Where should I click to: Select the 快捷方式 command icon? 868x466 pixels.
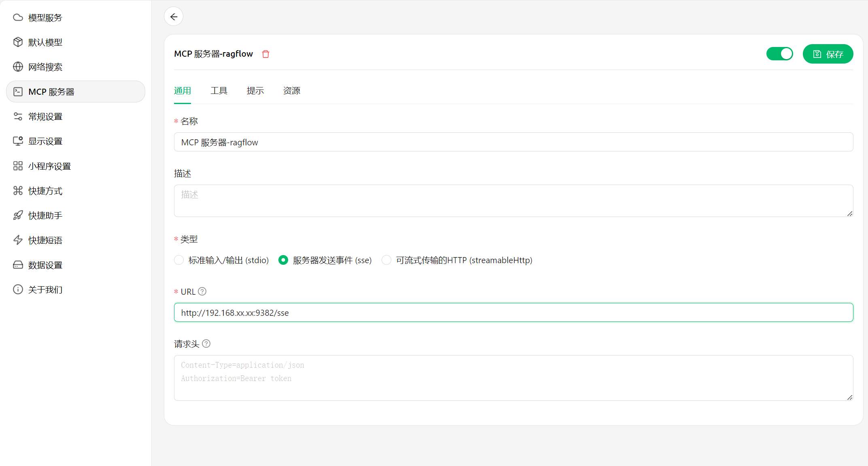click(x=18, y=190)
